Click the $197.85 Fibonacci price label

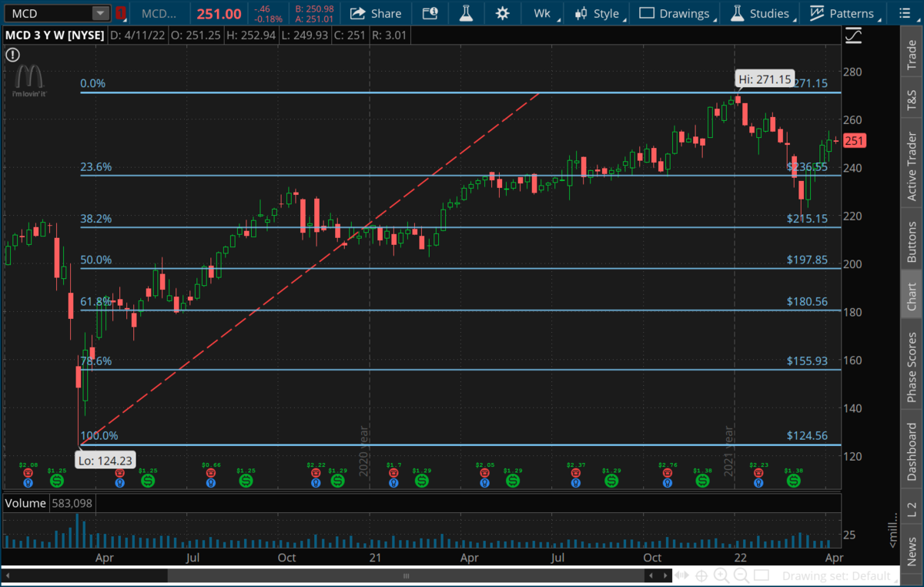tap(807, 260)
